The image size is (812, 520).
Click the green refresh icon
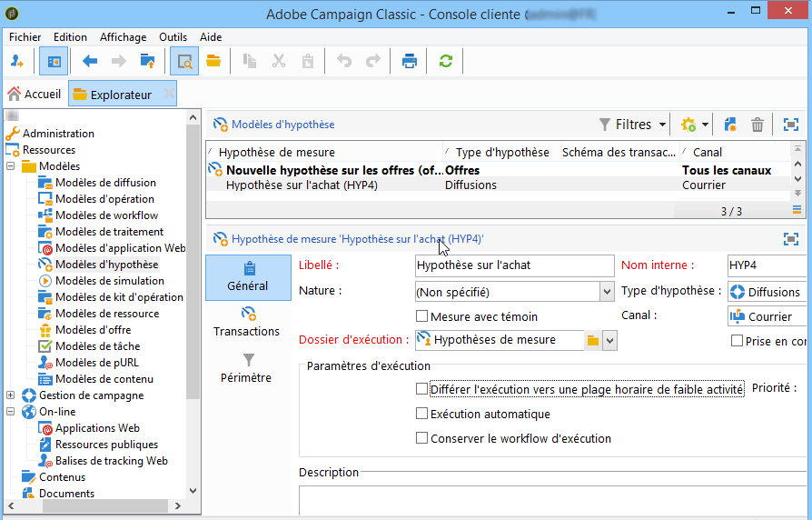445,61
